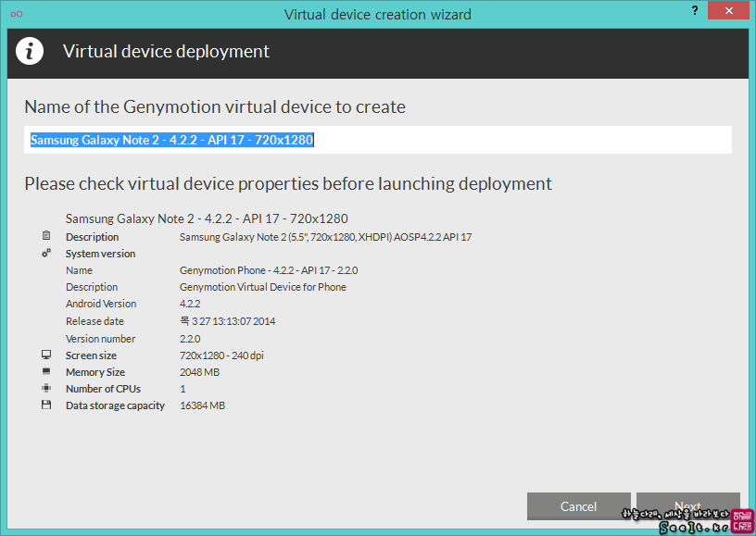Select the Screen size value 720x1280 - 240 dpi
Image resolution: width=756 pixels, height=536 pixels.
[221, 355]
